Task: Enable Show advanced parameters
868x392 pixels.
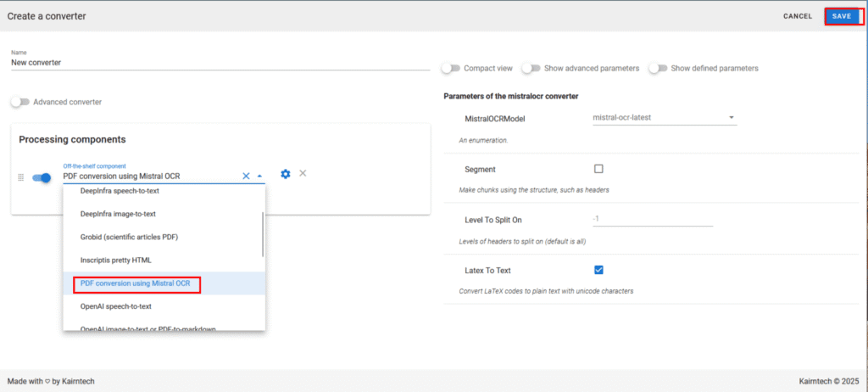Action: [x=531, y=68]
